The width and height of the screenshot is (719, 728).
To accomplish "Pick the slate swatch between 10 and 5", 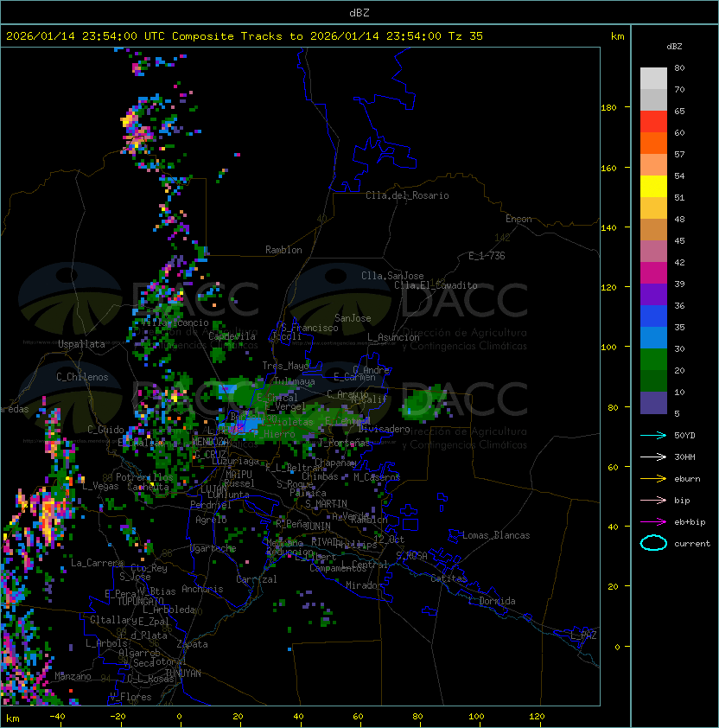I will [653, 403].
